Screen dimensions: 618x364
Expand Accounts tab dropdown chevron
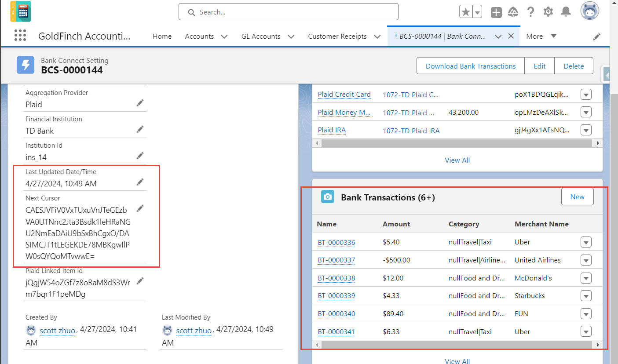click(x=224, y=36)
